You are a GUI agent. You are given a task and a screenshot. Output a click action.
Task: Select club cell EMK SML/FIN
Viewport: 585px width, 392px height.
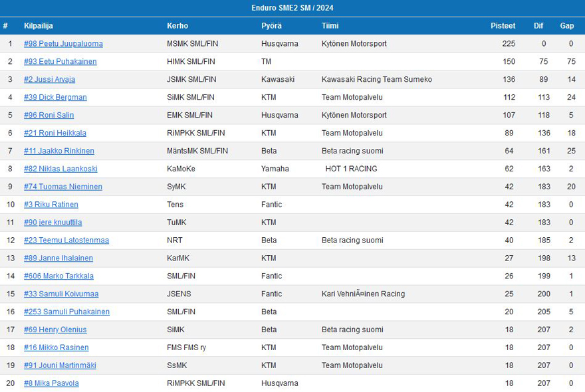point(189,115)
